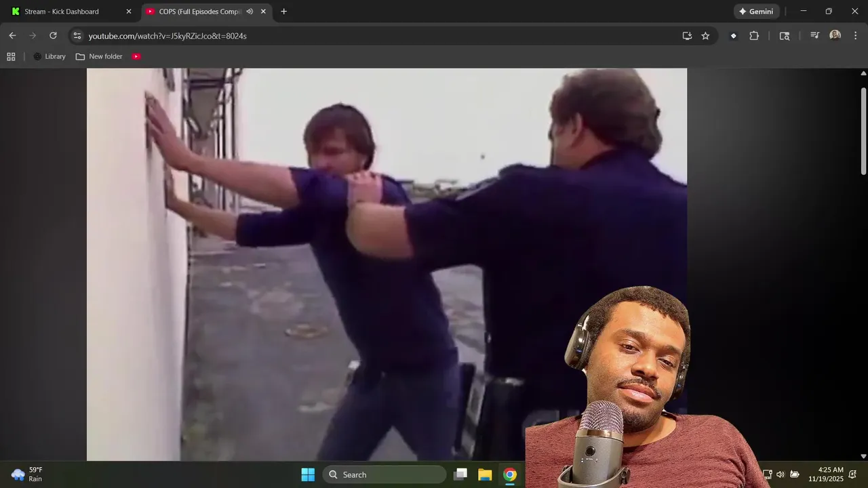The image size is (868, 488).
Task: Reload the YouTube page
Action: coord(53,36)
